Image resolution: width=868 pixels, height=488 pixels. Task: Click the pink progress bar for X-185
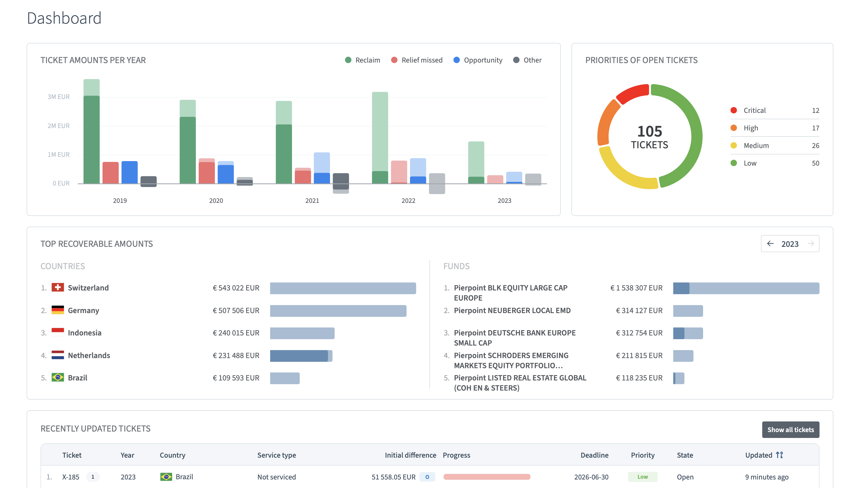coord(486,477)
